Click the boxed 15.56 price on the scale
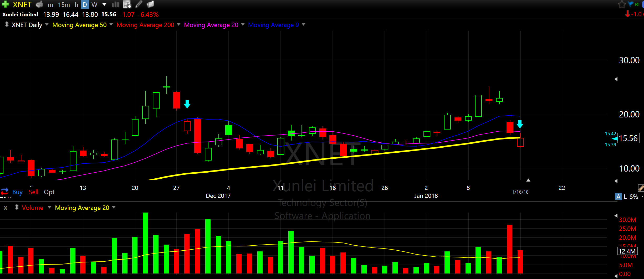Viewport: 644px width, 279px height. coord(628,138)
